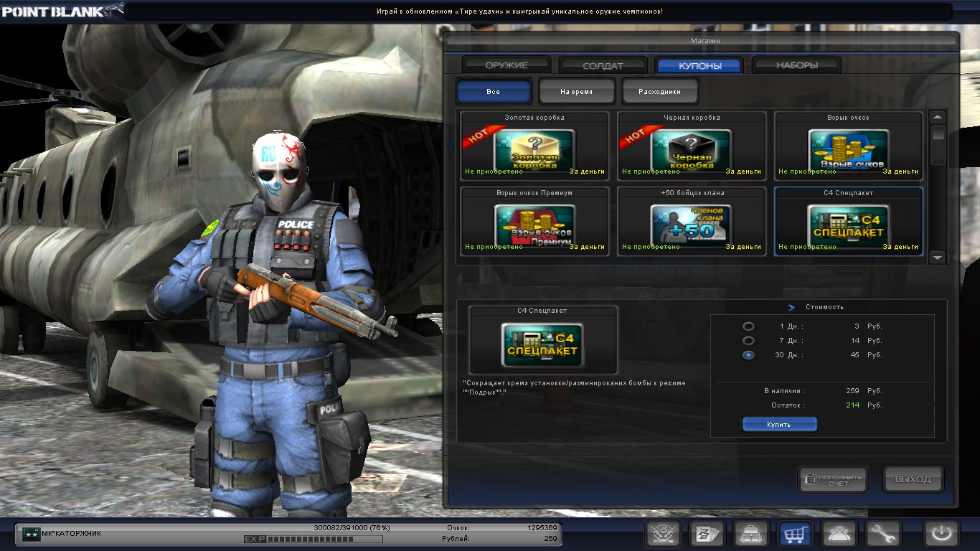Select the 1 Дн. price option
This screenshot has width=980, height=551.
(x=748, y=326)
